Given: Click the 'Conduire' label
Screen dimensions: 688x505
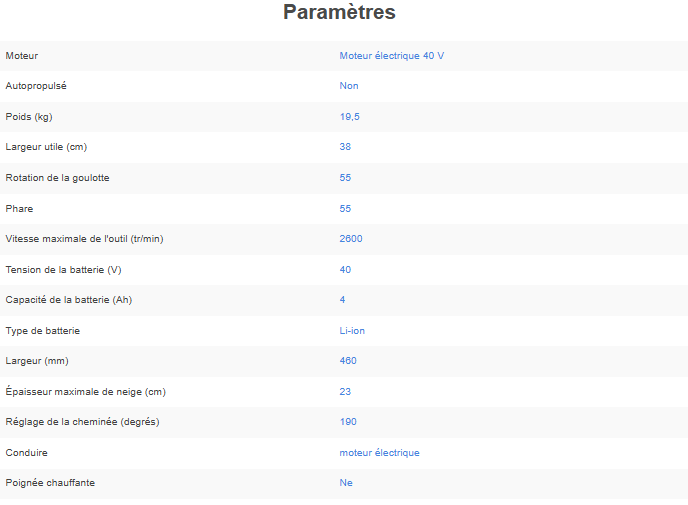Looking at the screenshot, I should point(26,452).
